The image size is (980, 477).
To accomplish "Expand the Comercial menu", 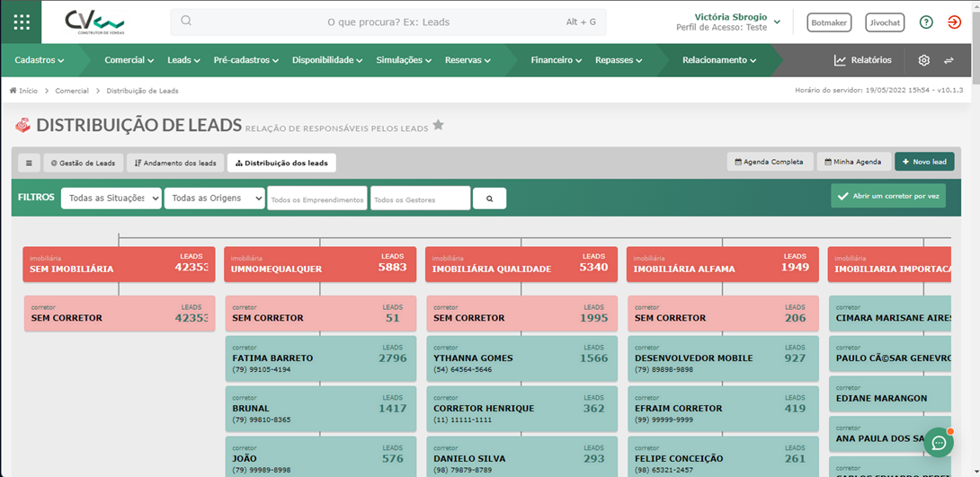I will [129, 60].
